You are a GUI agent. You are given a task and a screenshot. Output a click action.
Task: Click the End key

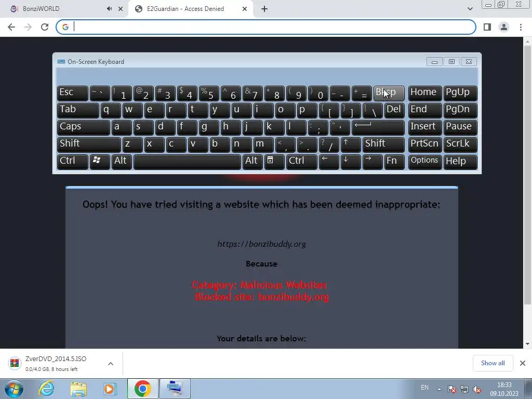click(x=425, y=110)
